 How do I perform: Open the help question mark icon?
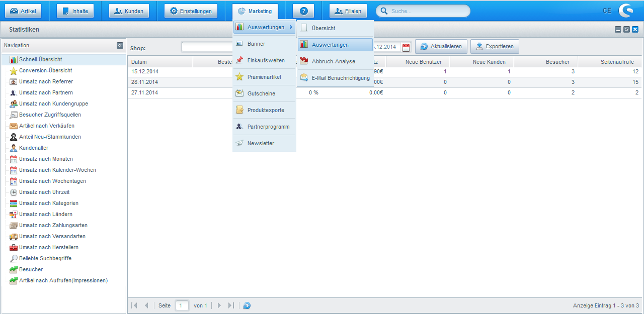point(303,11)
